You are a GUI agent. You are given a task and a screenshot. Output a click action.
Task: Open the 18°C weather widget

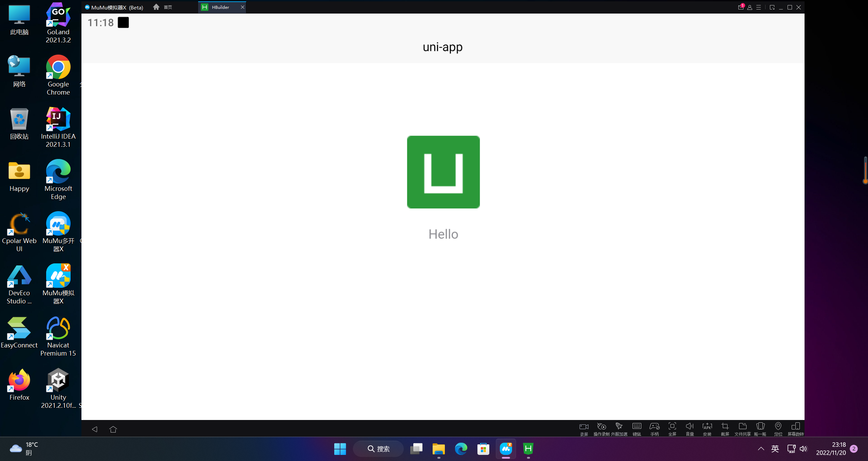point(24,449)
